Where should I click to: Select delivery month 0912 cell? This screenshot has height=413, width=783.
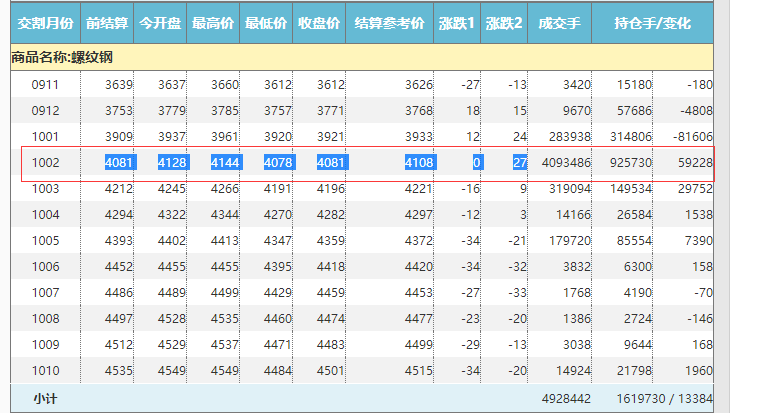pos(45,111)
